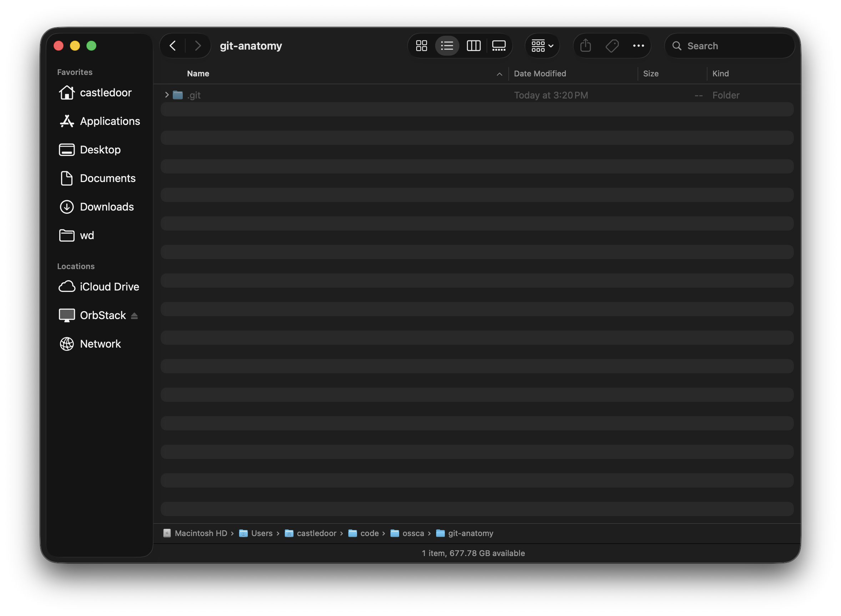Go back with the left chevron
841x616 pixels.
tap(173, 46)
